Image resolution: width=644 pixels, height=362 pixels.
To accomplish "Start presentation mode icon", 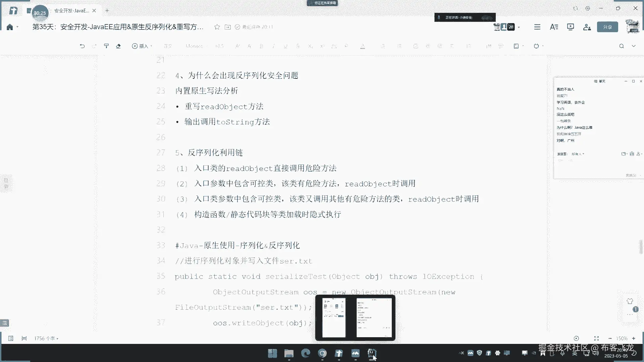I will coord(570,27).
